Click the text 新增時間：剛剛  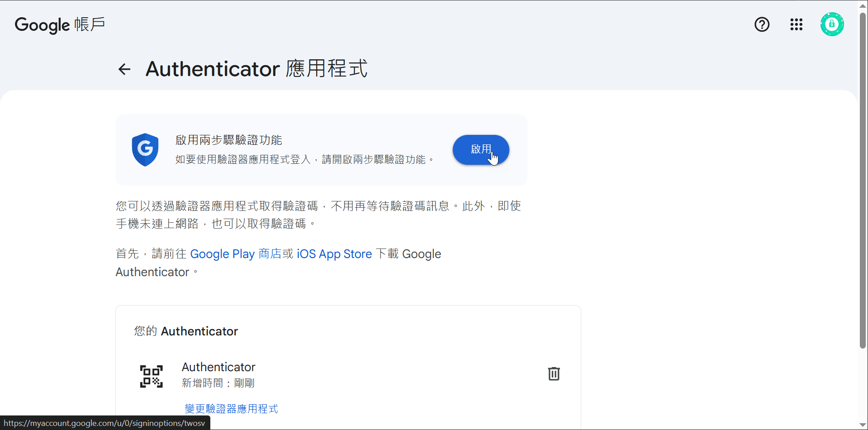tap(218, 383)
